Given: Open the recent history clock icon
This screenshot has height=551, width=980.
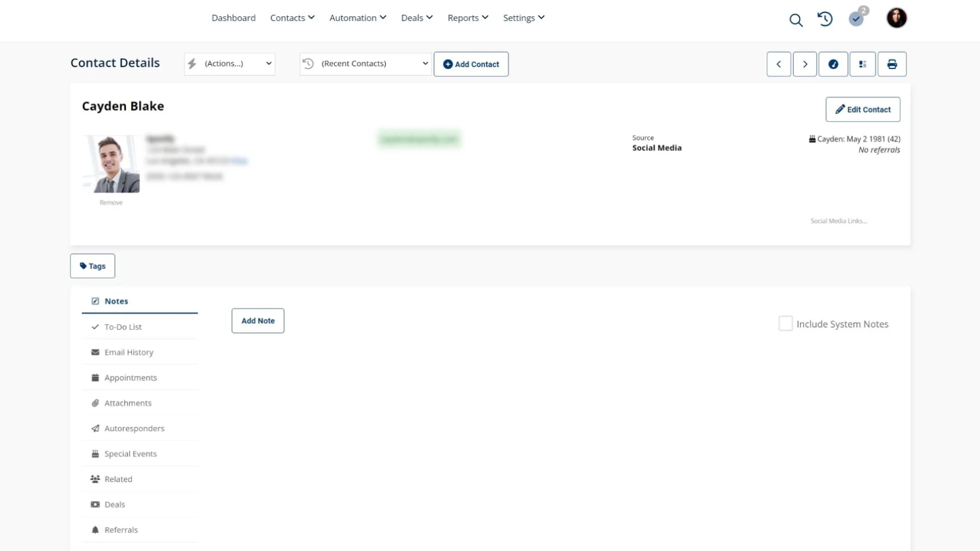Looking at the screenshot, I should pos(825,19).
